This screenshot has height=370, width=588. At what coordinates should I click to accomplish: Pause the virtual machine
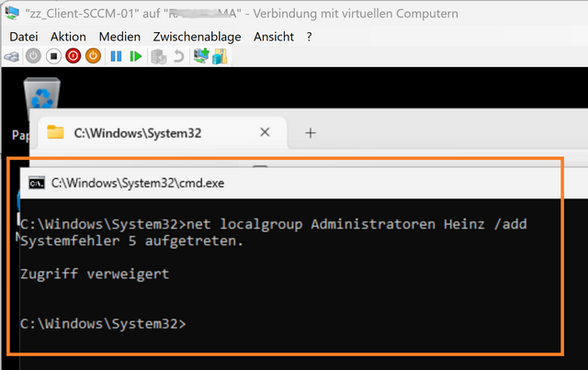point(116,56)
